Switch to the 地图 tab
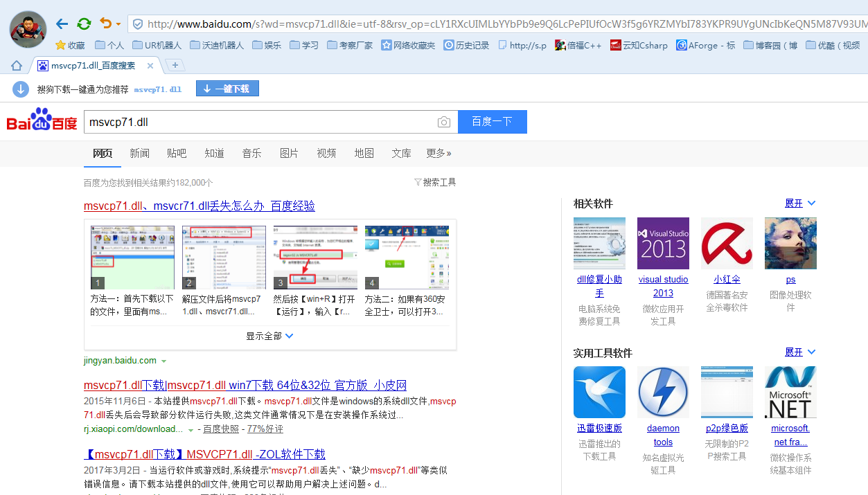Screen dimensions: 868x495 click(x=364, y=153)
